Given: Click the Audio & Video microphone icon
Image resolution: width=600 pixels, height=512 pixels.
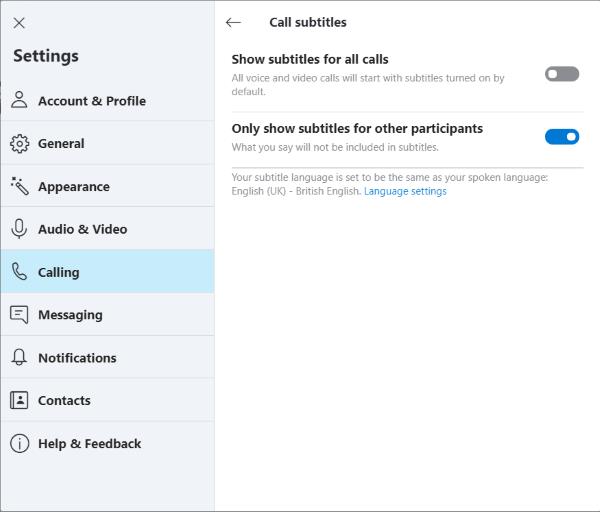Looking at the screenshot, I should coord(19,229).
